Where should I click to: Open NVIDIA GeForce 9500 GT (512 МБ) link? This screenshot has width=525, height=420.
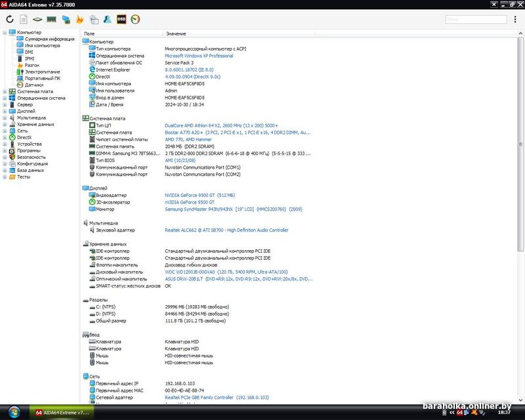(x=199, y=196)
